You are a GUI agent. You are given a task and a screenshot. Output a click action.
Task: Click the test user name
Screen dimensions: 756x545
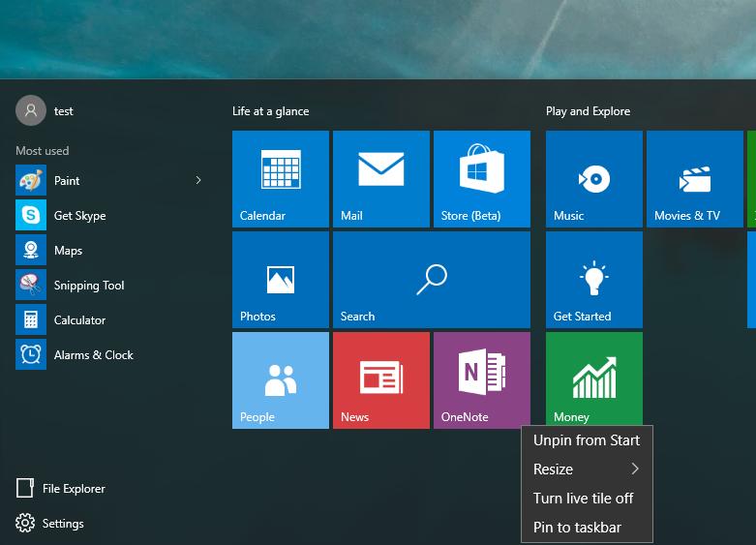pyautogui.click(x=64, y=111)
